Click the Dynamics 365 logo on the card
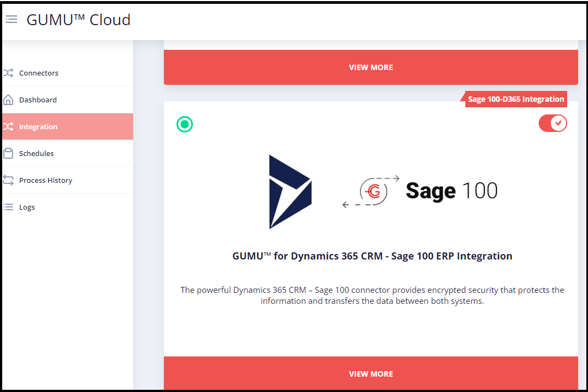The image size is (588, 392). (290, 192)
